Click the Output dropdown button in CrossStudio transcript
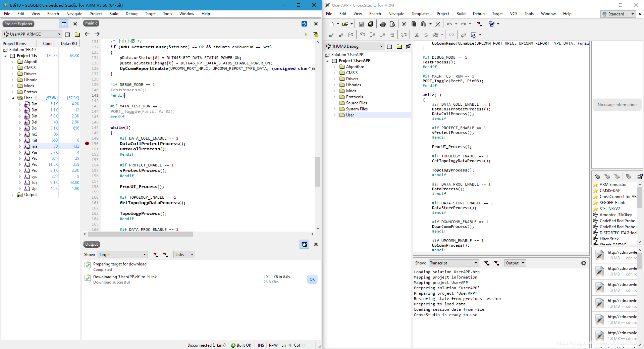 [x=515, y=263]
